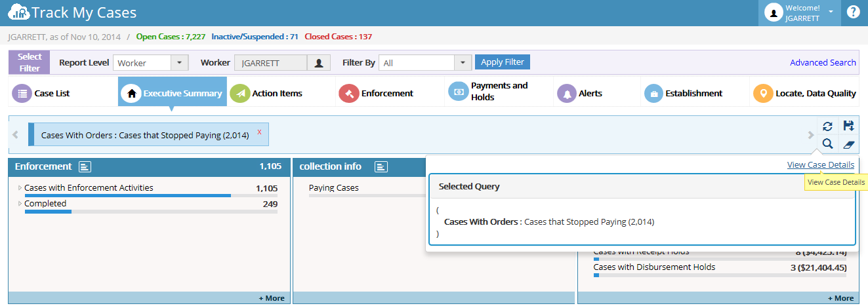Click the Cases with Enforcement Activities progress bar
868x306 pixels.
pos(151,195)
